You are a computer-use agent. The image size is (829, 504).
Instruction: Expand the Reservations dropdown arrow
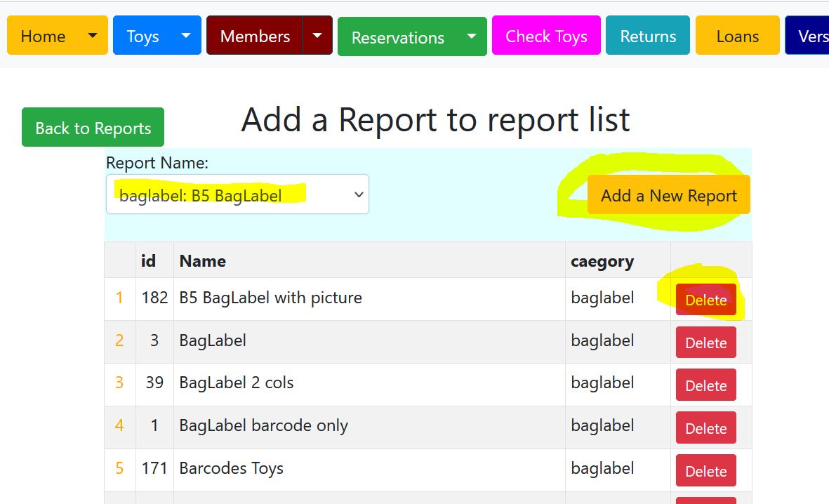coord(471,37)
